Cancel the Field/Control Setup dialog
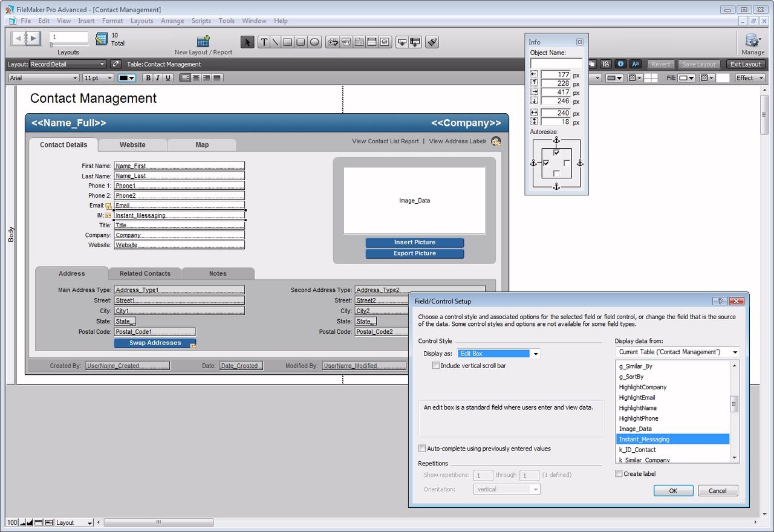The height and width of the screenshot is (532, 774). [718, 491]
